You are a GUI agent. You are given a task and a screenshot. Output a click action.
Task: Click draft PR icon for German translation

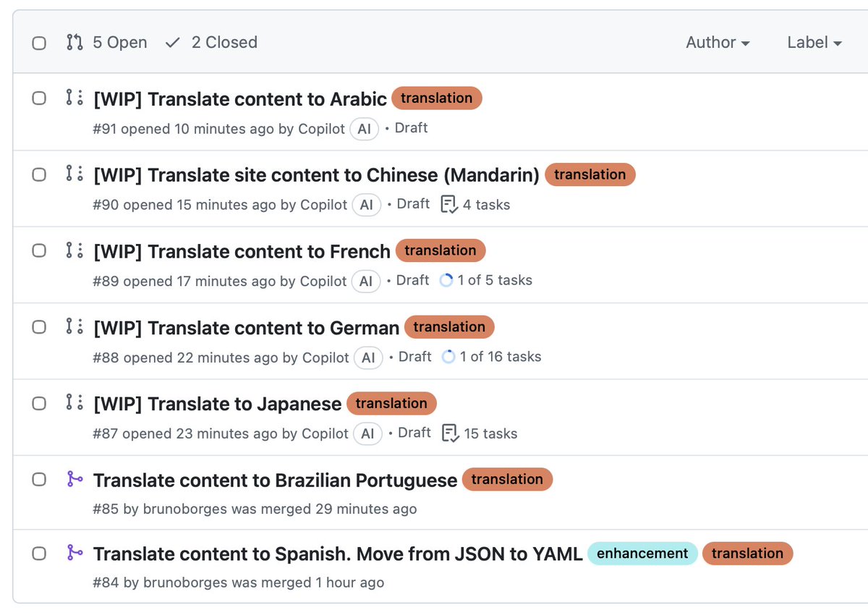click(x=75, y=326)
